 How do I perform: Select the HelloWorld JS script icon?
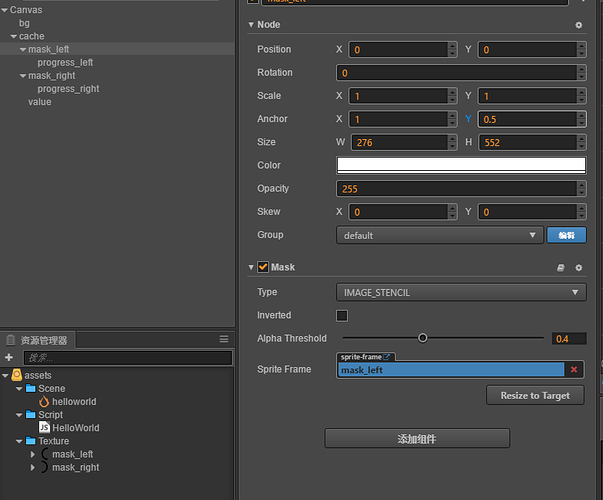[44, 427]
